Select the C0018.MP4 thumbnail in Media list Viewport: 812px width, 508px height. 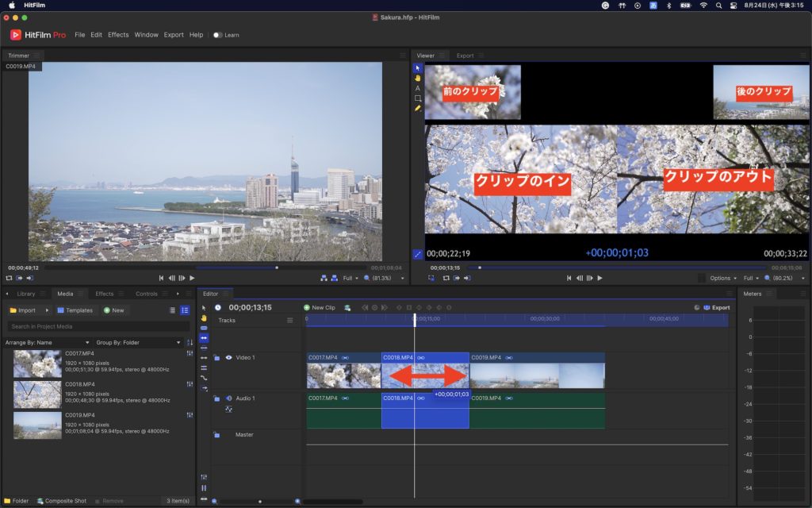pyautogui.click(x=37, y=394)
